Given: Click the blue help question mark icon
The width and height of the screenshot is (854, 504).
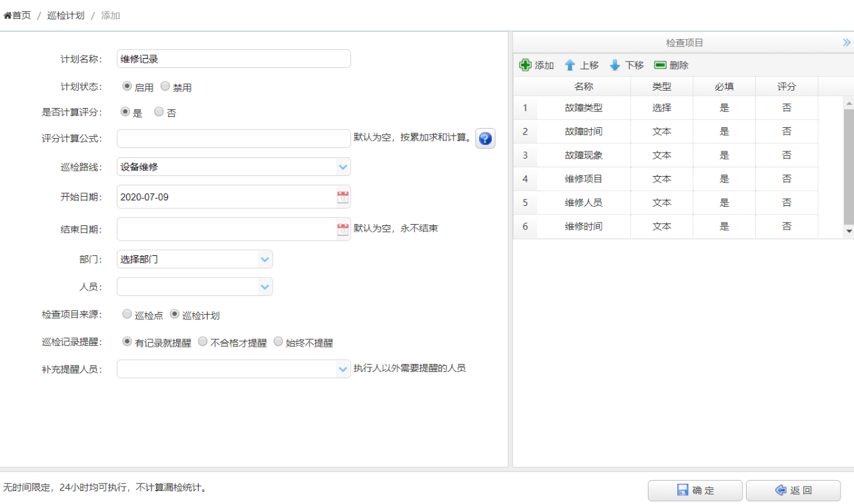Looking at the screenshot, I should tap(485, 139).
